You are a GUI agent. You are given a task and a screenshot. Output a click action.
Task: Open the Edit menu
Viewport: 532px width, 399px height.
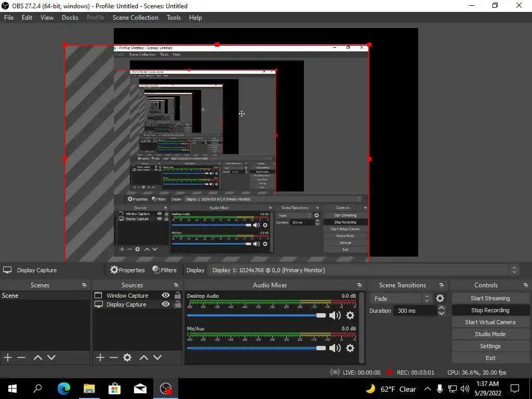[27, 18]
